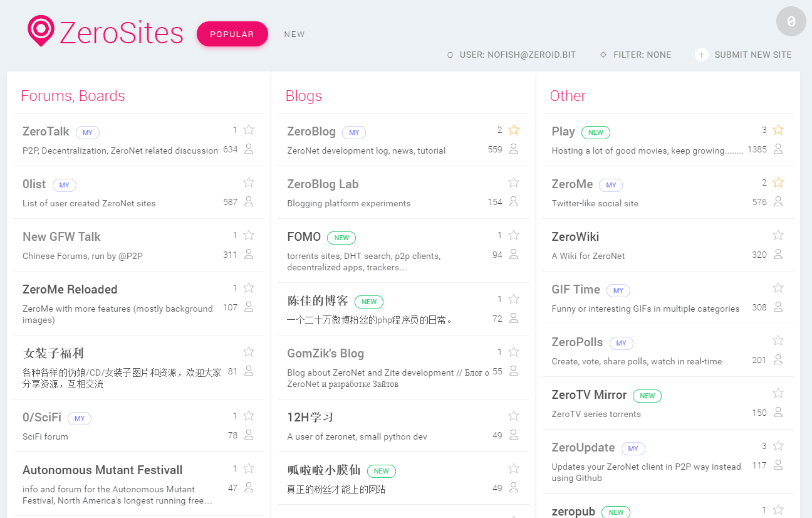
Task: Star the ZeroWiki site
Action: [778, 235]
